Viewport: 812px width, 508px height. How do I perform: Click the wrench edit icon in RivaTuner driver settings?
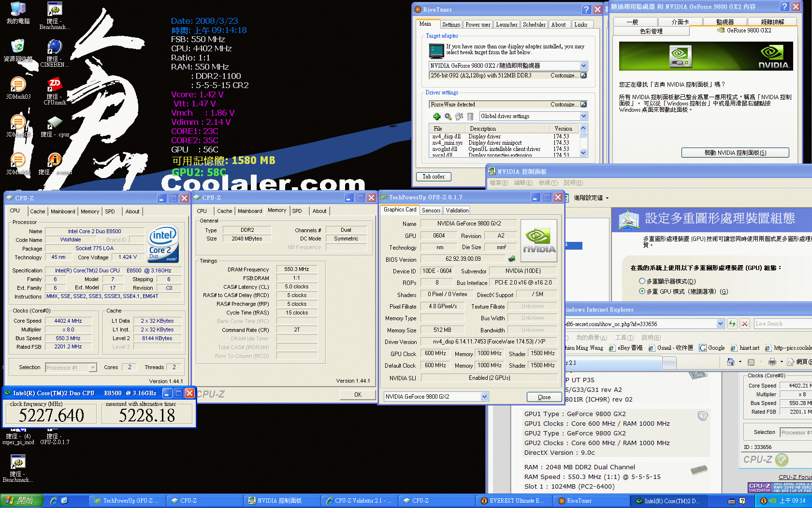[459, 116]
